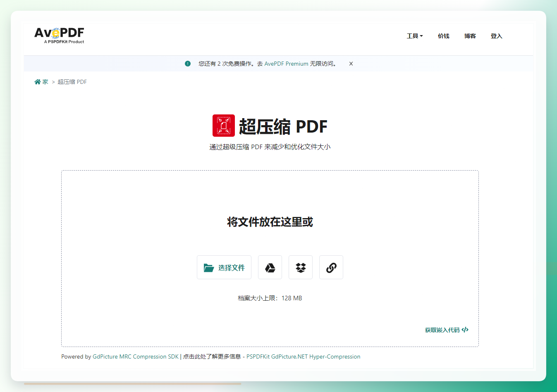Viewport: 557px width, 392px height.
Task: Click the green info icon in the notice bar
Action: coord(188,64)
